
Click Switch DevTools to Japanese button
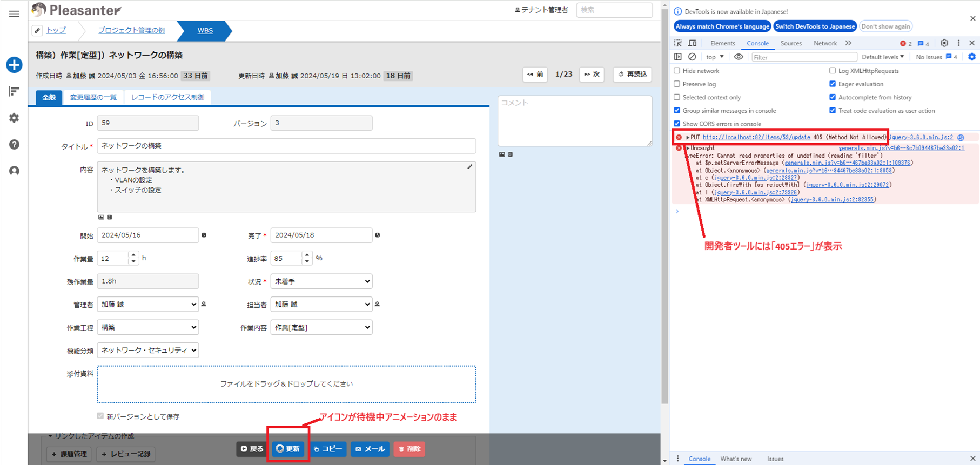[815, 26]
